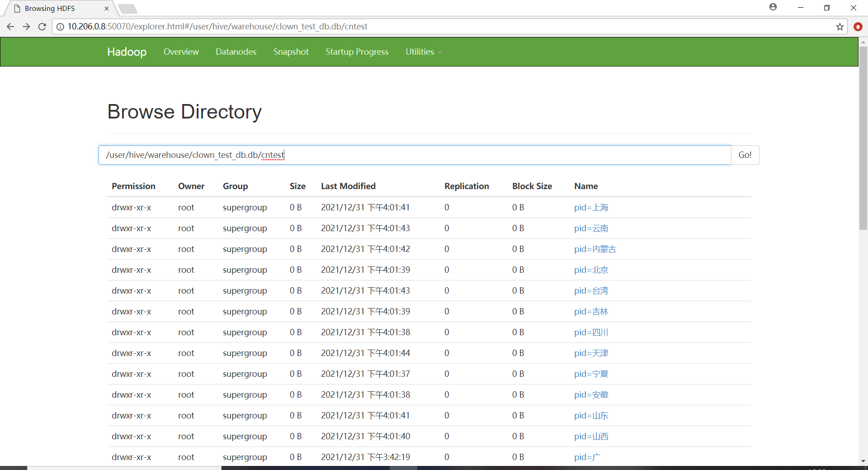
Task: Click the Size column header
Action: click(x=297, y=186)
